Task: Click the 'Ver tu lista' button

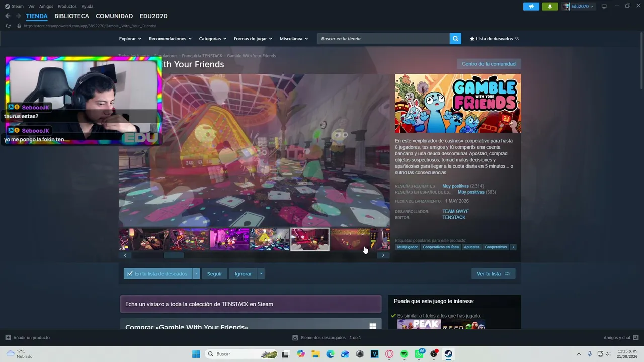Action: (x=493, y=274)
